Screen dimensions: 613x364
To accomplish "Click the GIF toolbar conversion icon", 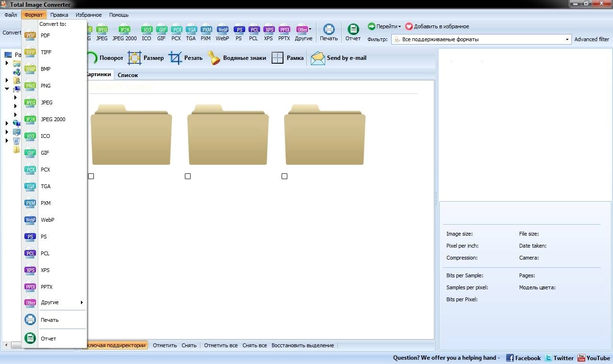I will click(161, 33).
